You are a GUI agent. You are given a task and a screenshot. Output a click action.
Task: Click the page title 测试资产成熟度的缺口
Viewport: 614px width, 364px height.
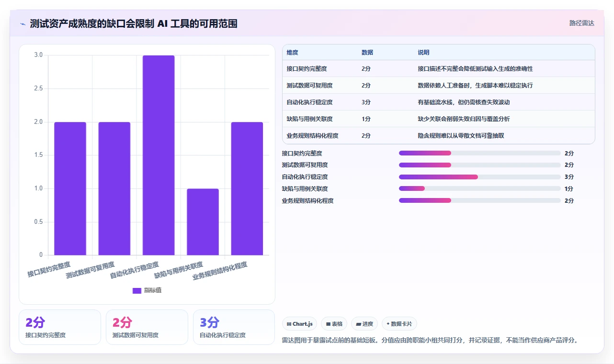click(x=134, y=23)
